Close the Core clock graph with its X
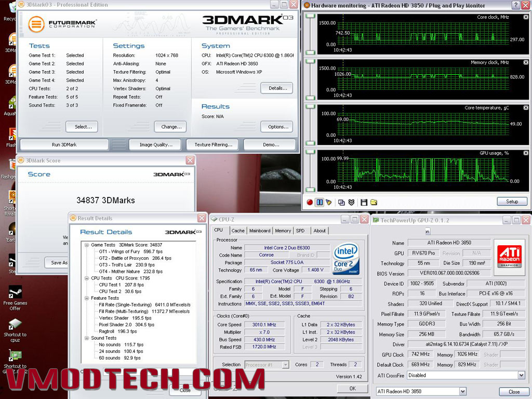This screenshot has height=399, width=532. click(x=526, y=17)
